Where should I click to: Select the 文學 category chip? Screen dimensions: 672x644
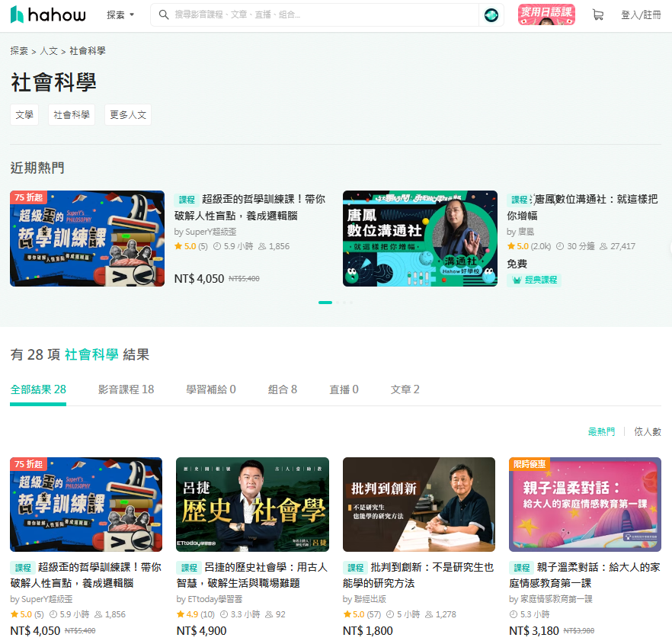(x=24, y=115)
